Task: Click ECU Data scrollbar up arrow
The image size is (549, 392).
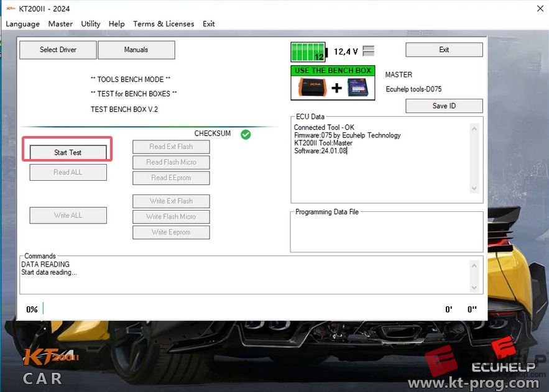Action: point(474,129)
